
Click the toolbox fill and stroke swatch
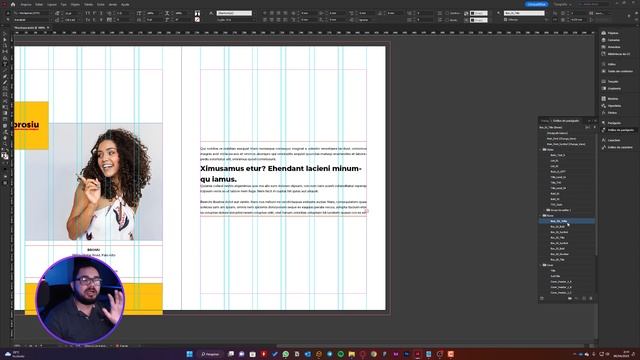(4, 156)
